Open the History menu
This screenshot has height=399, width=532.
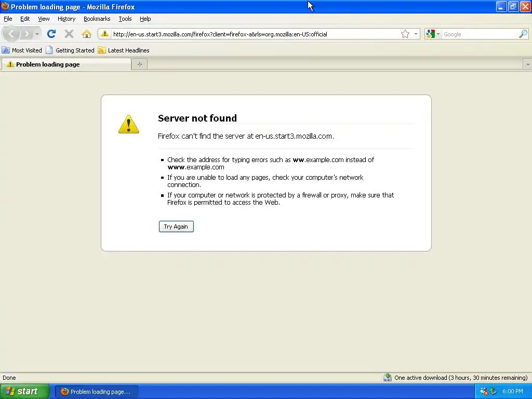[66, 19]
